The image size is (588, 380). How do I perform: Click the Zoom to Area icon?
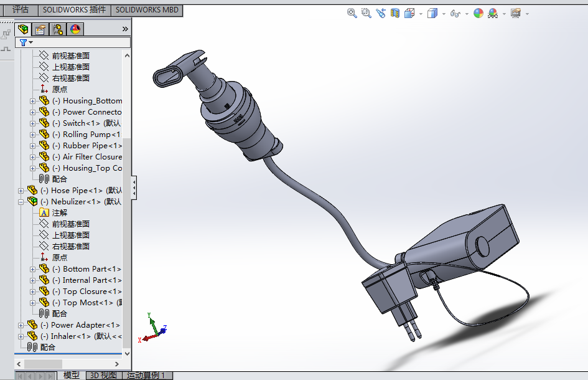click(x=366, y=14)
